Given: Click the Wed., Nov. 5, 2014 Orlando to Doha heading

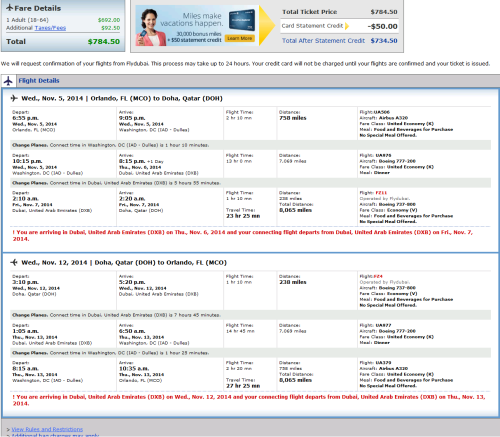Looking at the screenshot, I should [x=122, y=98].
